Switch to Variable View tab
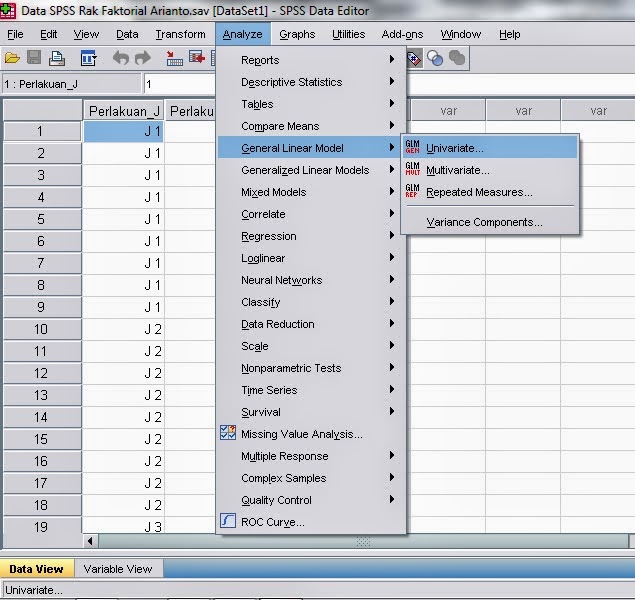 pos(118,569)
